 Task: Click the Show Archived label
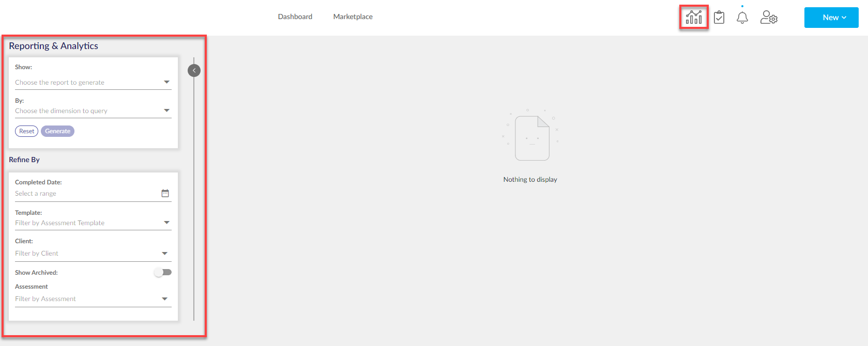click(36, 273)
